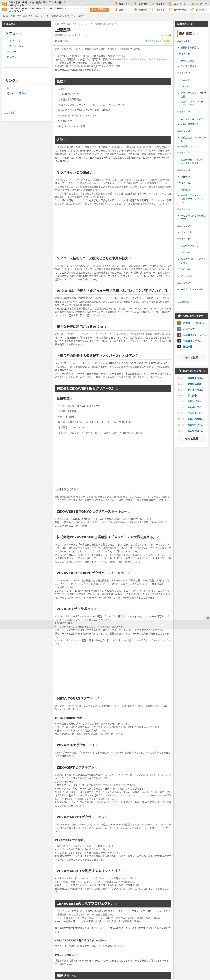Open the atwiki breadcrumb link
The height and width of the screenshot is (980, 210).
pos(5,16)
